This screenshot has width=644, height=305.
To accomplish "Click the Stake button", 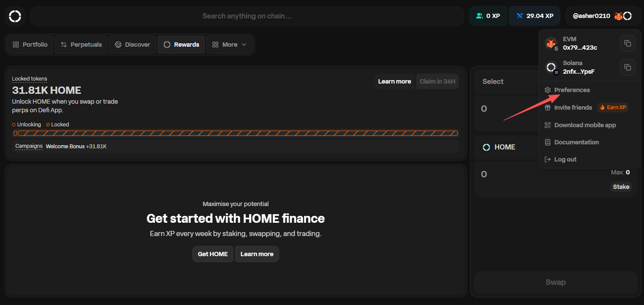I will (621, 187).
